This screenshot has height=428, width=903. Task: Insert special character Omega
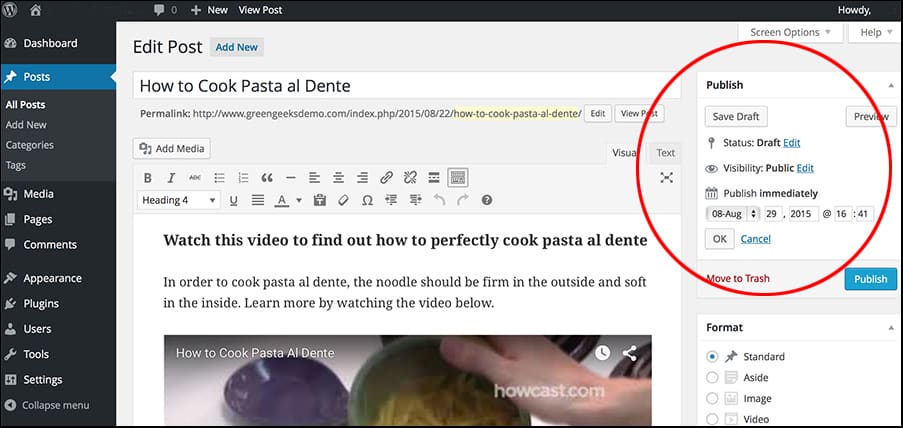[367, 200]
